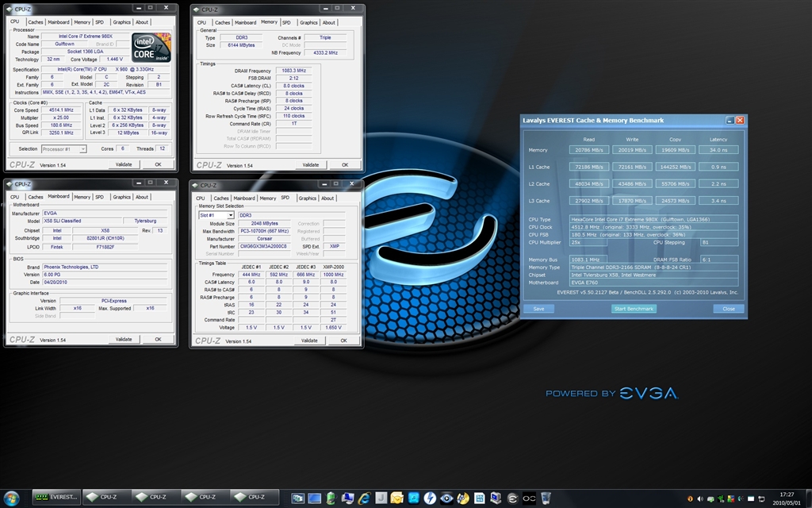Image resolution: width=812 pixels, height=508 pixels.
Task: Switch to CPU tab in Memory CPU-Z window
Action: coord(201,23)
